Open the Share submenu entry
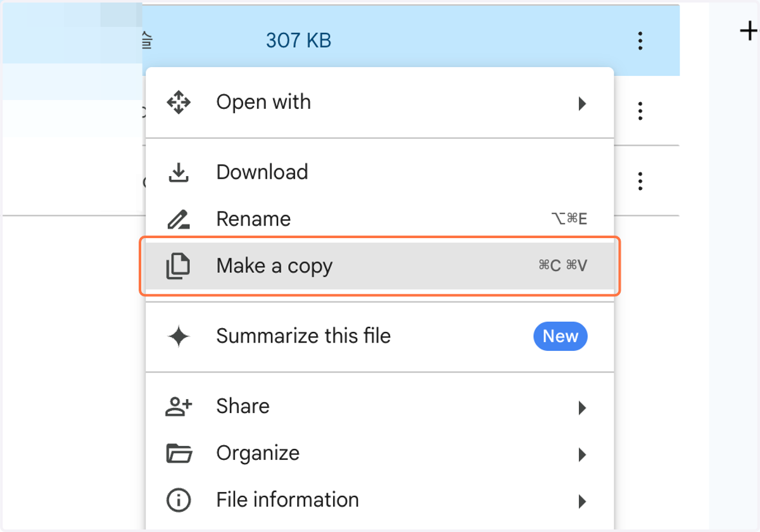This screenshot has width=760, height=532. [379, 407]
